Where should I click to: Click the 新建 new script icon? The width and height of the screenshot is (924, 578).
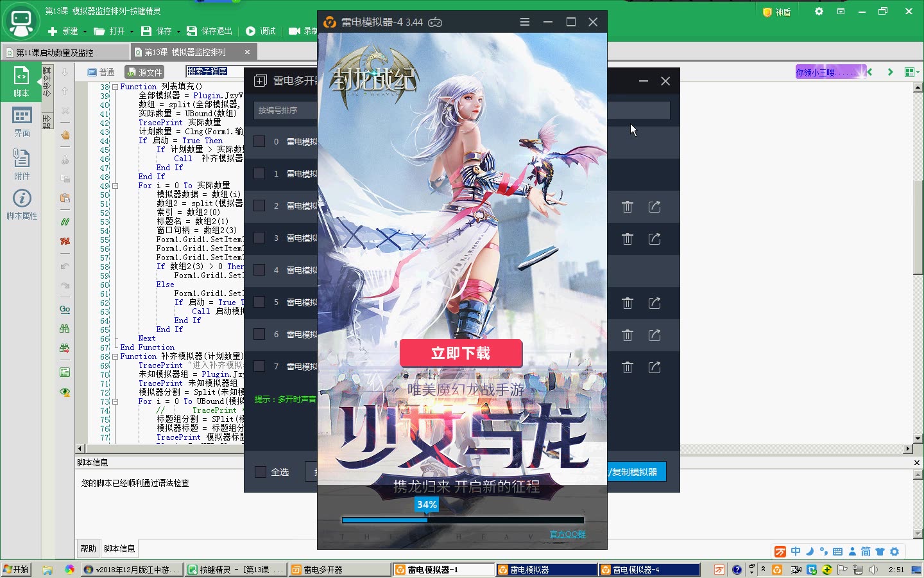pyautogui.click(x=53, y=31)
